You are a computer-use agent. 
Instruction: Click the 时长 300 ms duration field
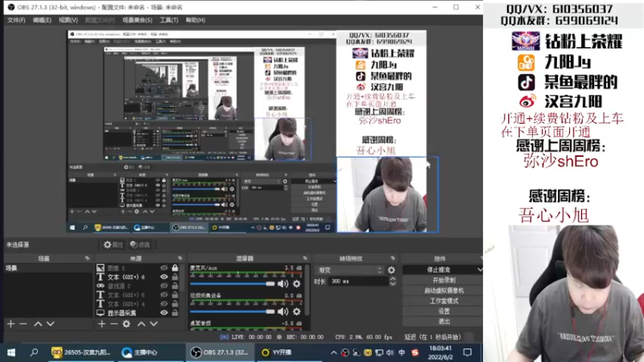358,281
